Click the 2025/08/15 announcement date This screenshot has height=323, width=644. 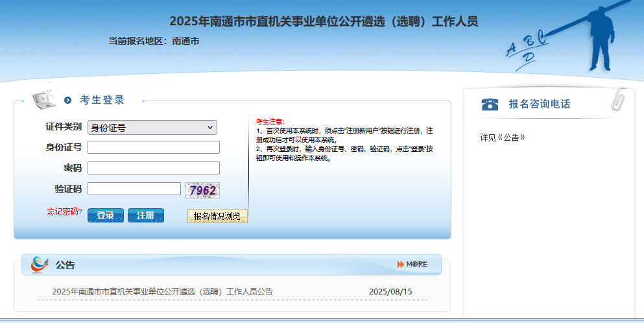[x=390, y=292]
